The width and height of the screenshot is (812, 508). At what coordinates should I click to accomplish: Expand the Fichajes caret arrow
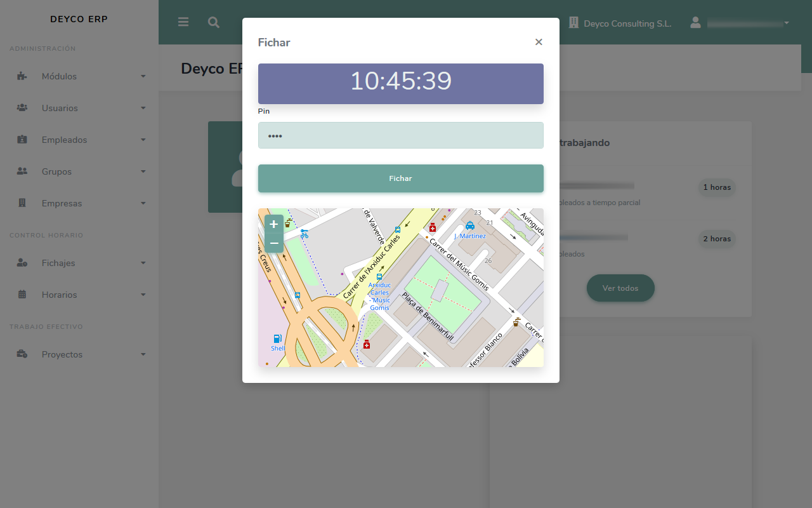pyautogui.click(x=143, y=263)
